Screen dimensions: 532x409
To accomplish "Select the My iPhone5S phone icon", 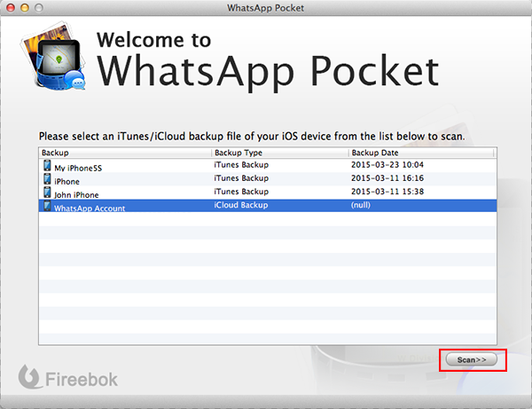I will tap(48, 166).
